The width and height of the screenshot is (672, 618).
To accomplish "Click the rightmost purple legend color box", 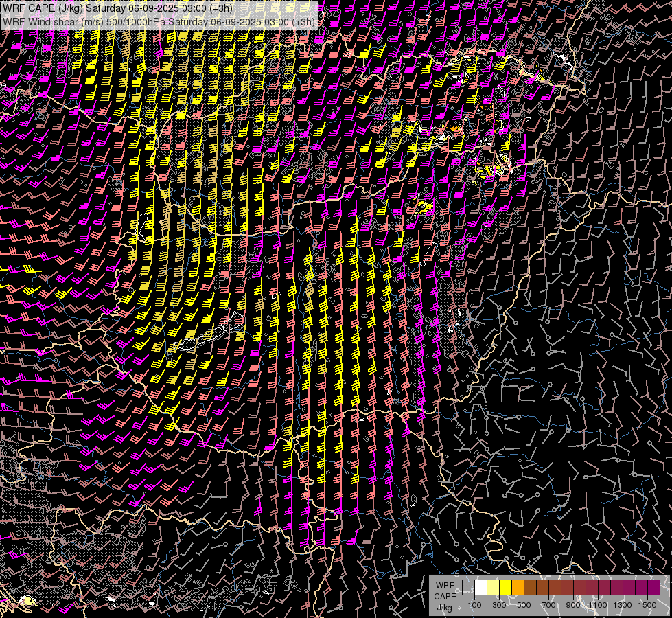I will [x=654, y=588].
